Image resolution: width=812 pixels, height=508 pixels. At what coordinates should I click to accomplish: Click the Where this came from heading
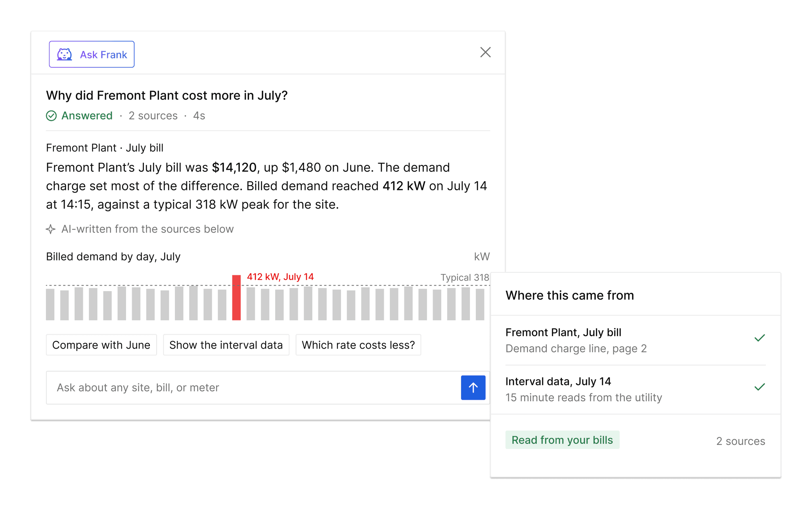[x=570, y=295]
